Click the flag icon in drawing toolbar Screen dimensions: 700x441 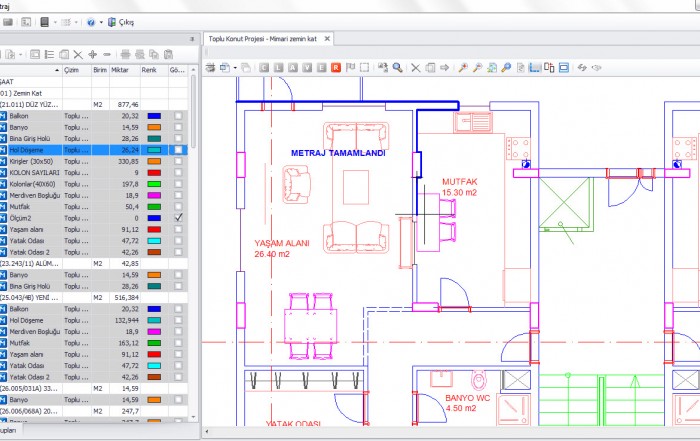[350, 67]
